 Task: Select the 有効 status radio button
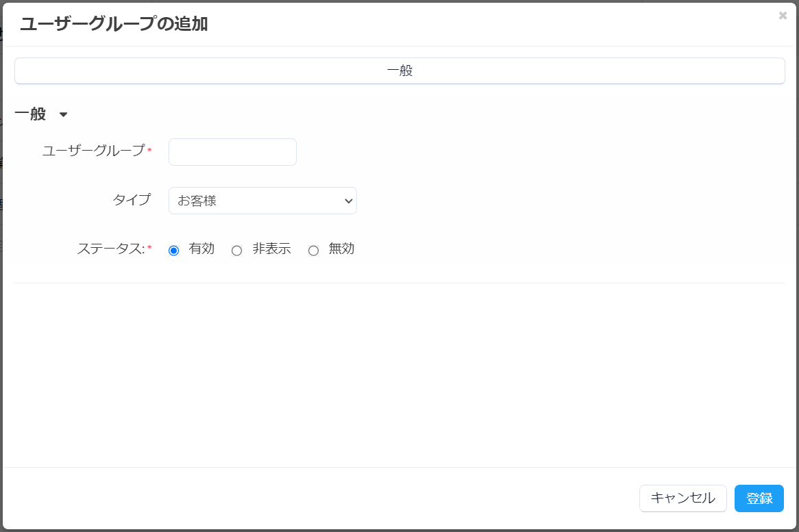174,251
